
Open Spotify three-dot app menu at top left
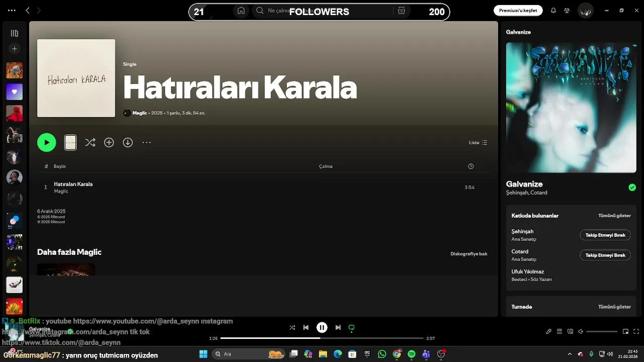[x=12, y=11]
